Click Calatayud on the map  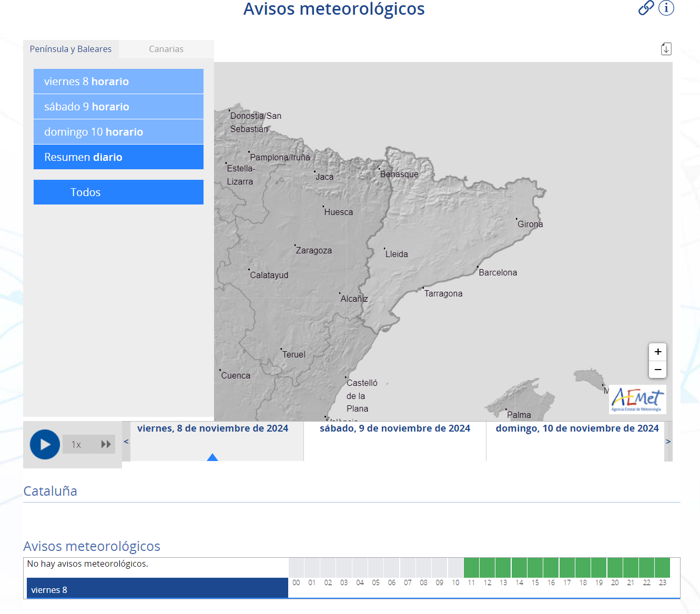(269, 275)
